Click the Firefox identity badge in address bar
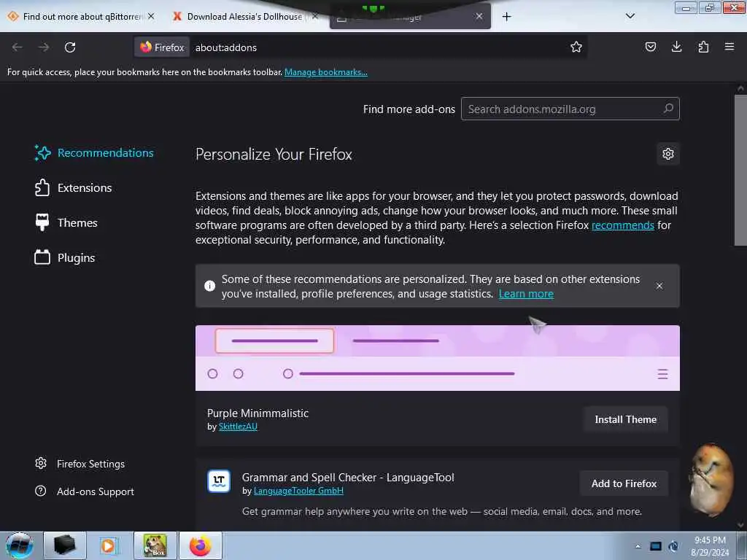The image size is (747, 560). click(x=162, y=47)
